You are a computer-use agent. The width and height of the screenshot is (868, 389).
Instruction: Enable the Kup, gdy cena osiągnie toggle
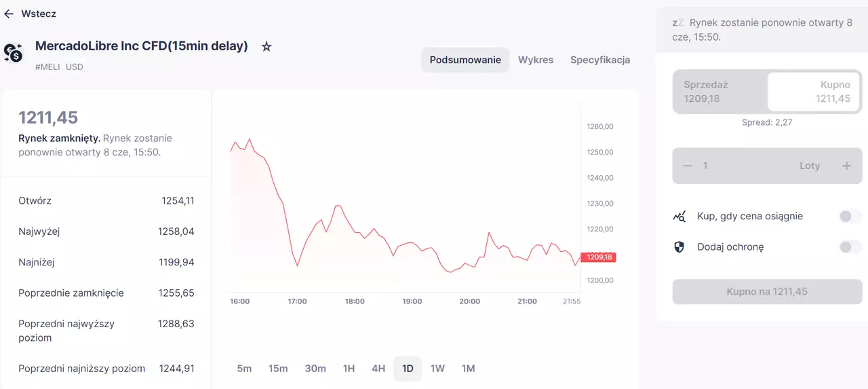[x=850, y=217]
